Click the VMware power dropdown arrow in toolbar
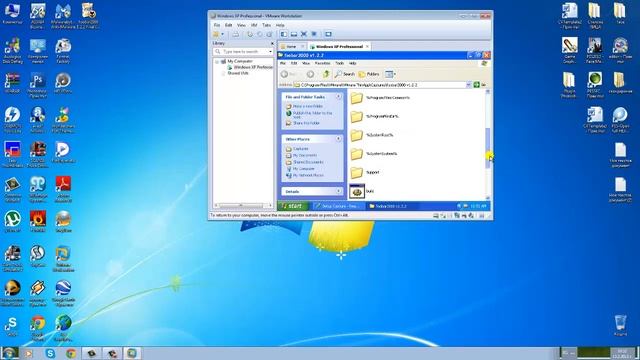The image size is (640, 360). (x=222, y=34)
